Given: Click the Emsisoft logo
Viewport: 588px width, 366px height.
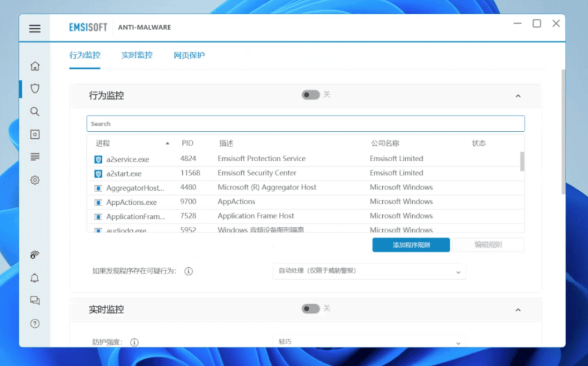Looking at the screenshot, I should click(88, 28).
